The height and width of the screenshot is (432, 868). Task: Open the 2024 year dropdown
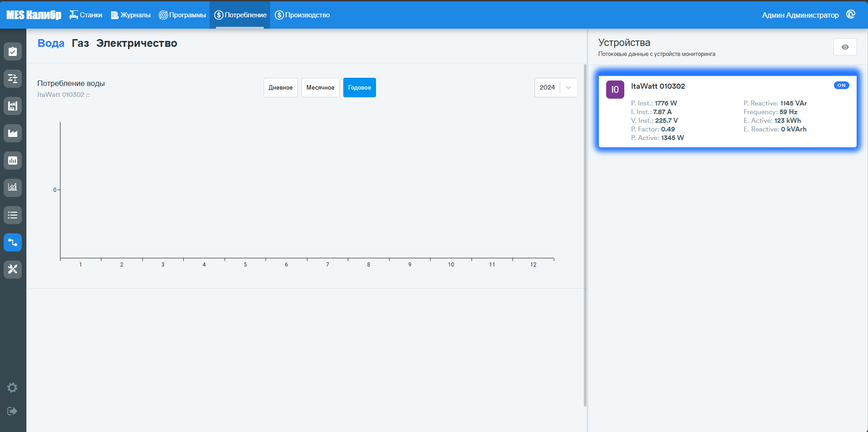click(x=556, y=87)
